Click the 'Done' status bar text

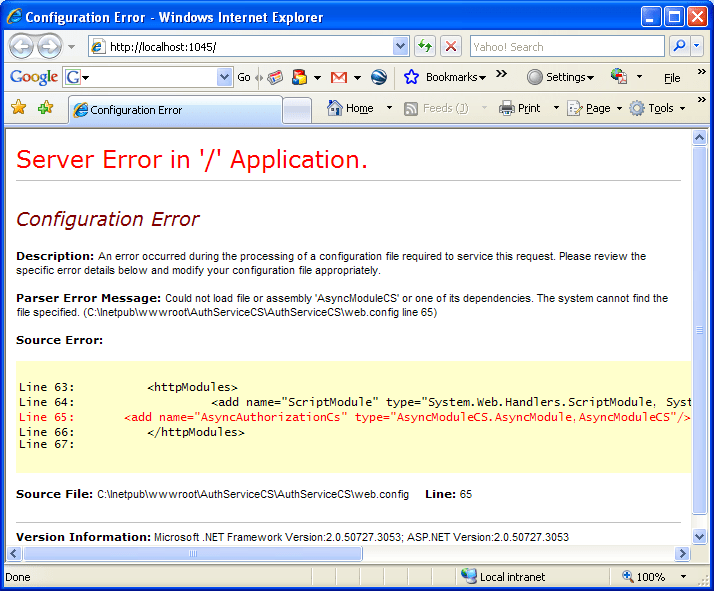pos(18,577)
